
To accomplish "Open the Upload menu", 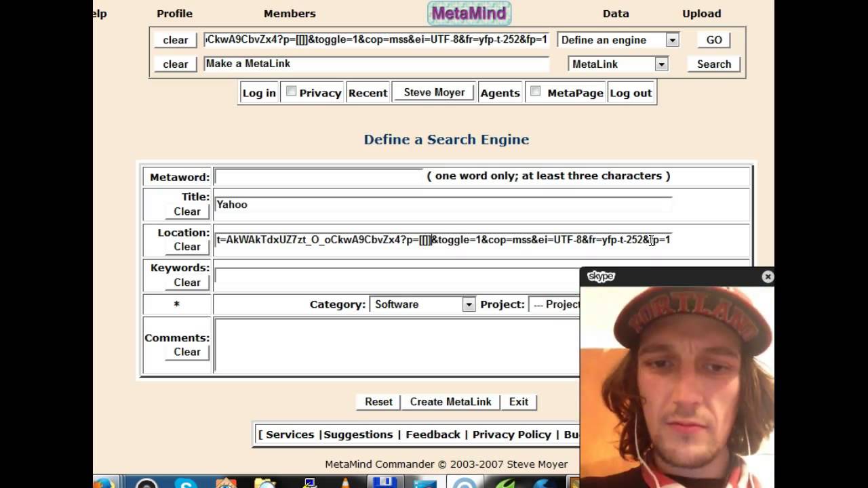I will pos(701,14).
